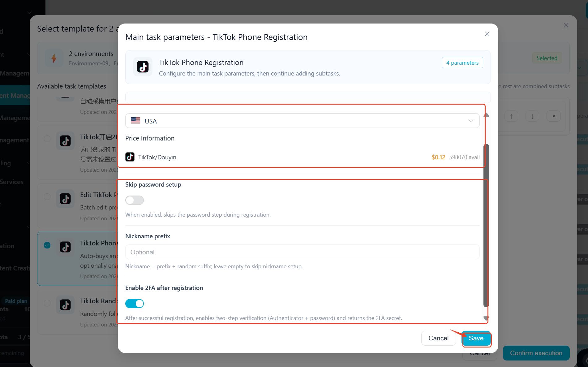Image resolution: width=588 pixels, height=367 pixels.
Task: Cancel the main task parameters dialog
Action: click(x=438, y=338)
